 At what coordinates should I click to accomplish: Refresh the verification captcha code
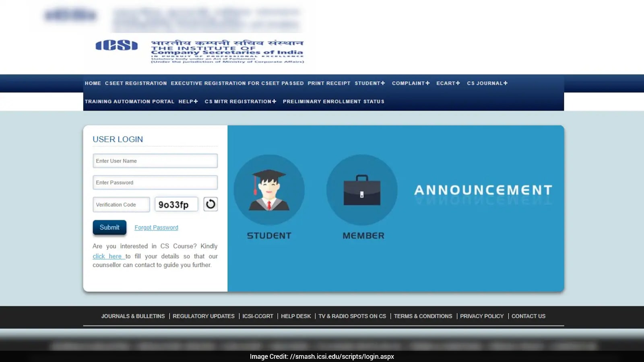tap(211, 204)
